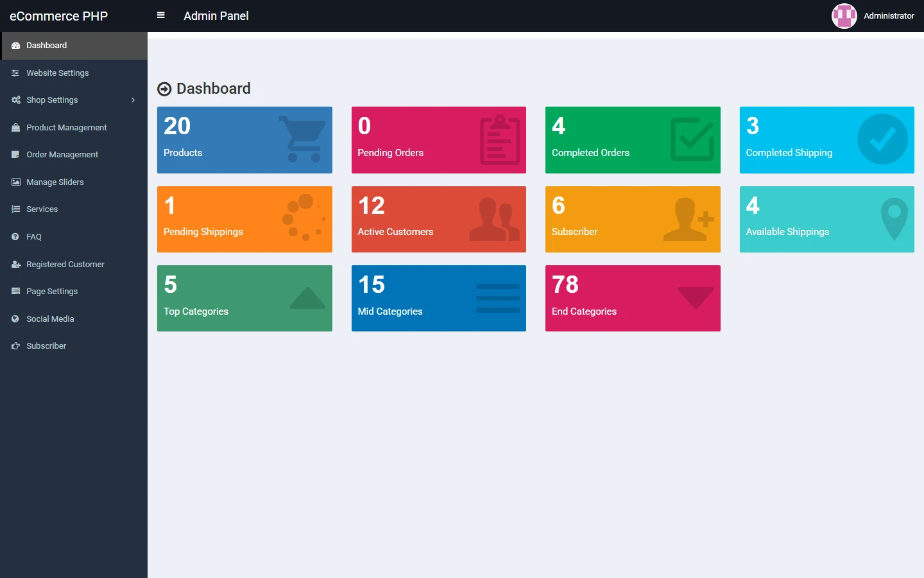Go to Product Management
The height and width of the screenshot is (578, 924).
(x=74, y=128)
